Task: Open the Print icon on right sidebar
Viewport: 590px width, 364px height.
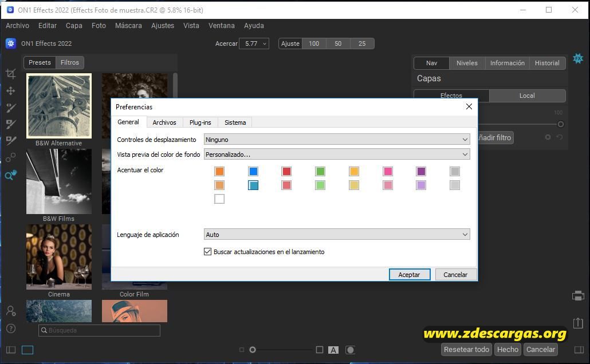Action: coord(578,295)
